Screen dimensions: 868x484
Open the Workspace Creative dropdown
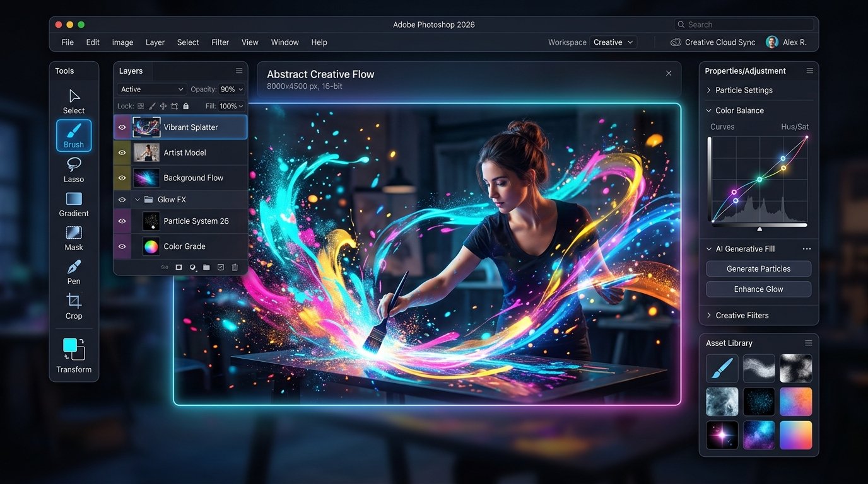(x=613, y=42)
